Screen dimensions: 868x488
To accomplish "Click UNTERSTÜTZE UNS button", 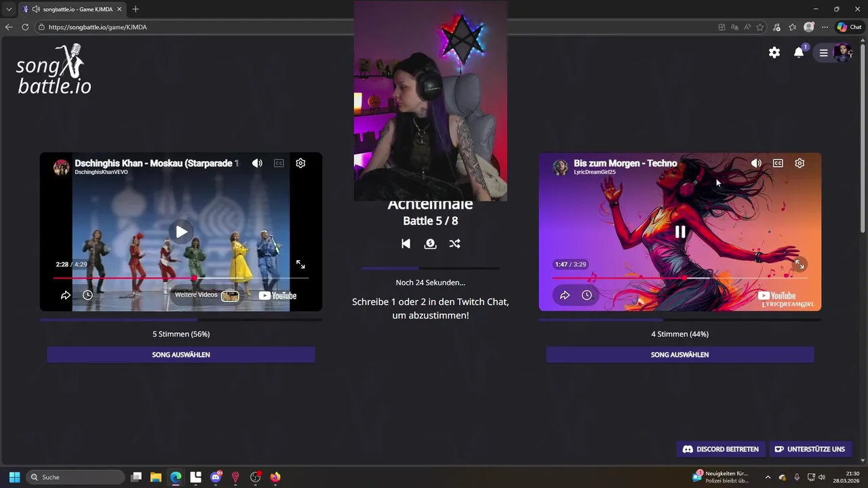I will [810, 449].
